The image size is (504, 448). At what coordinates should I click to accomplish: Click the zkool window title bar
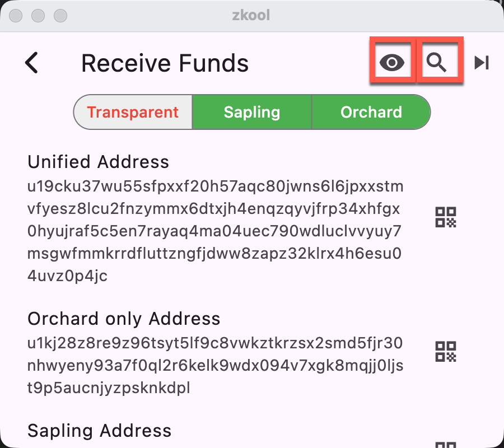pos(252,15)
